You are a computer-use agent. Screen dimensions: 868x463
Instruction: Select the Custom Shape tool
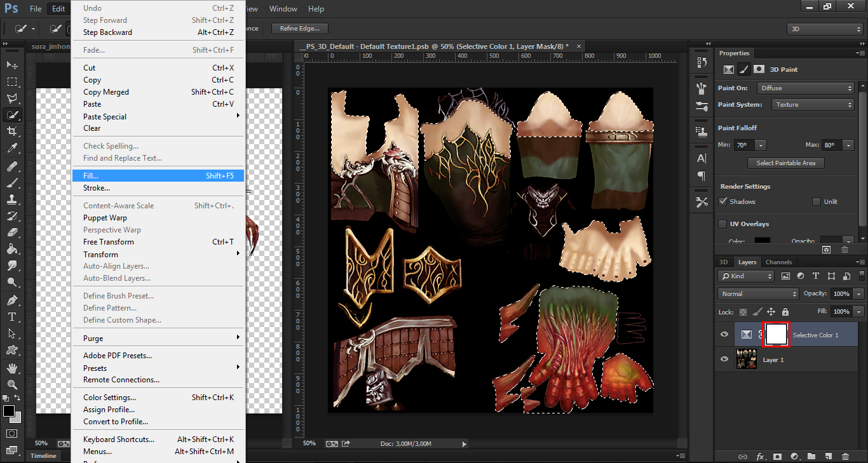tap(12, 350)
